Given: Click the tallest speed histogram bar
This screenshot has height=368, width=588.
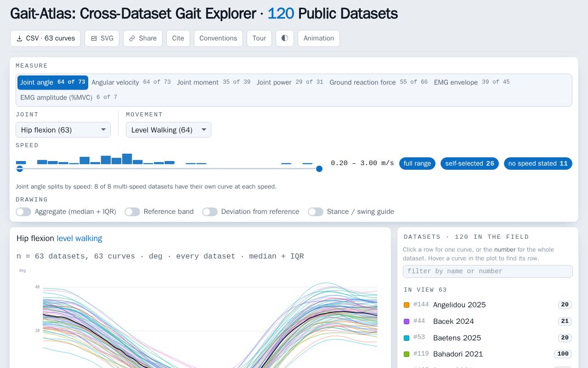Looking at the screenshot, I should pos(127,159).
